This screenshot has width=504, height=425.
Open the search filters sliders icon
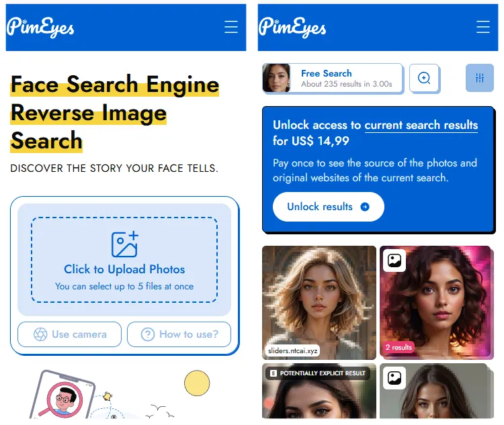click(x=480, y=78)
